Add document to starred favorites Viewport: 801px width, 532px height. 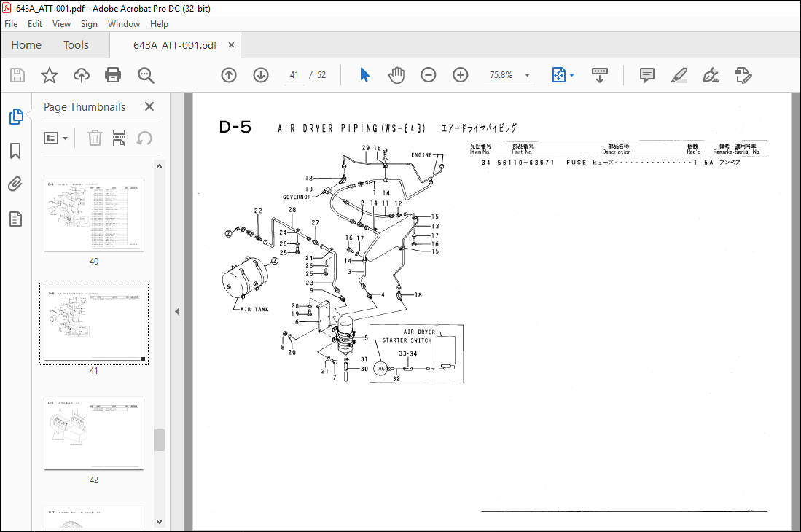pos(49,75)
